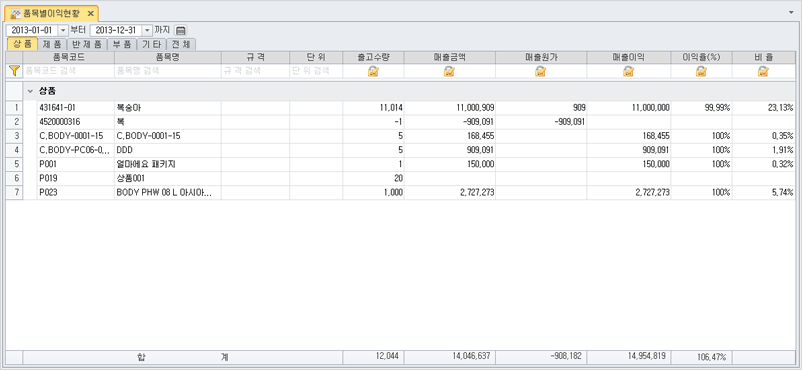Click the total 106.47% footer cell
The image size is (802, 370).
tap(701, 357)
